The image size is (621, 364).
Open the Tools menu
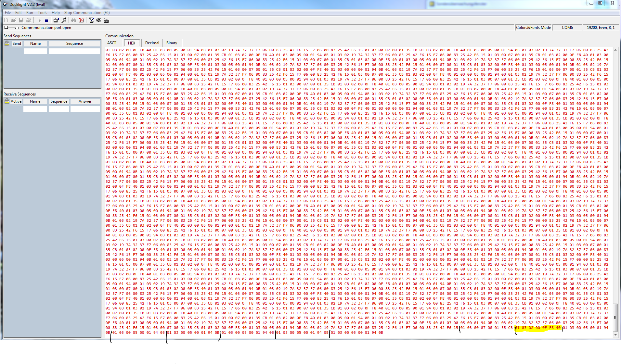[x=42, y=13]
